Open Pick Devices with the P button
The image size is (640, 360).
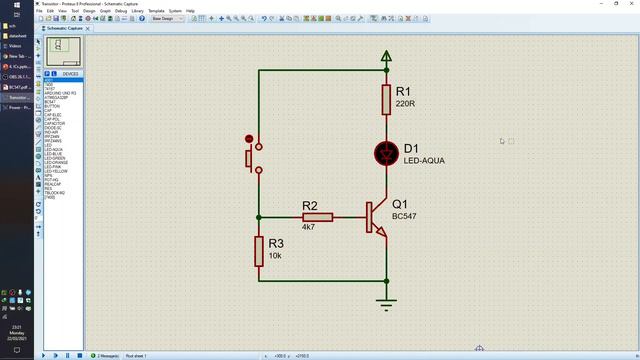point(47,73)
